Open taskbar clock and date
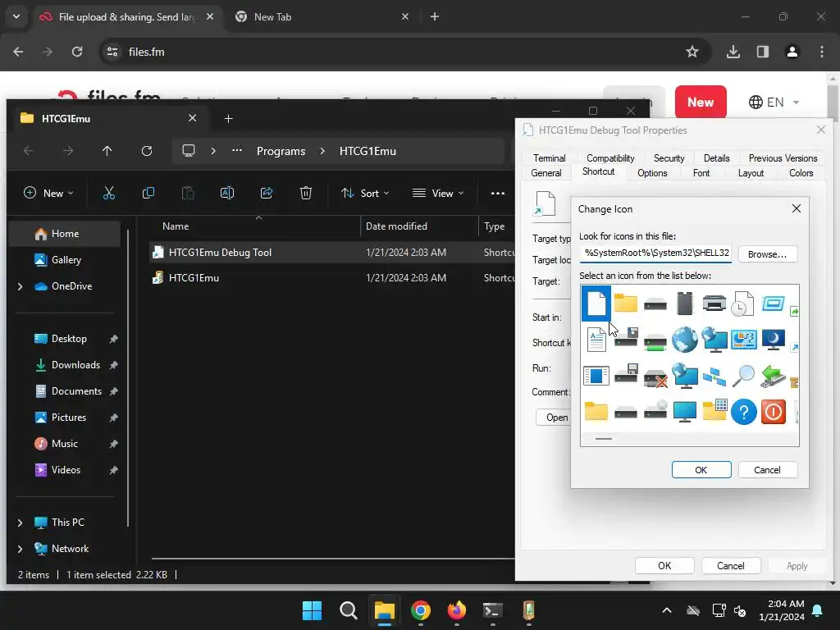Image resolution: width=840 pixels, height=630 pixels. tap(782, 610)
